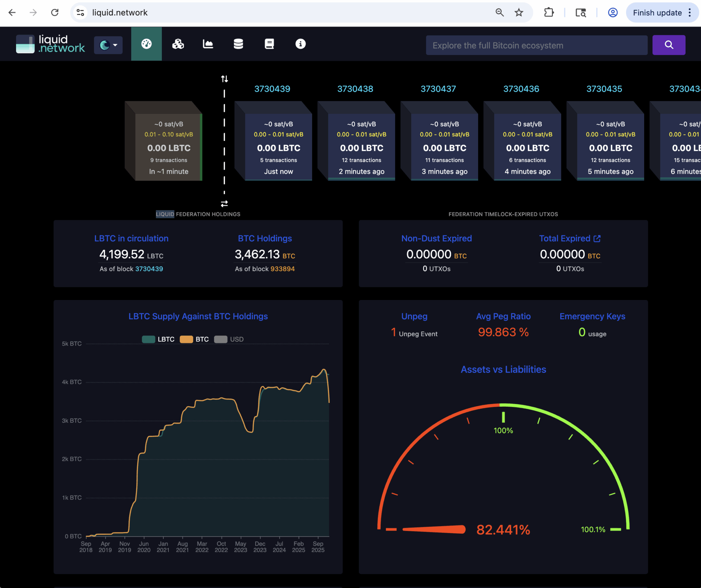Open block 3730439 link under LBTC circulation
Viewport: 701px width, 588px height.
149,269
